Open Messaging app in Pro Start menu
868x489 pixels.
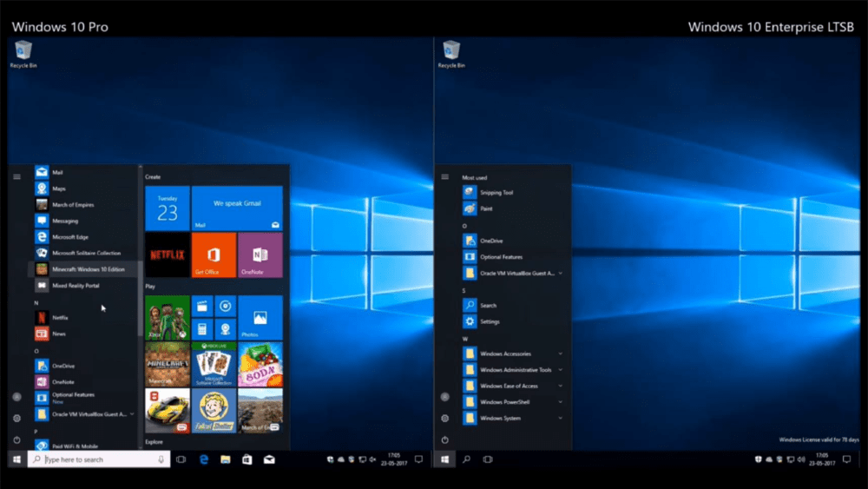click(x=83, y=221)
